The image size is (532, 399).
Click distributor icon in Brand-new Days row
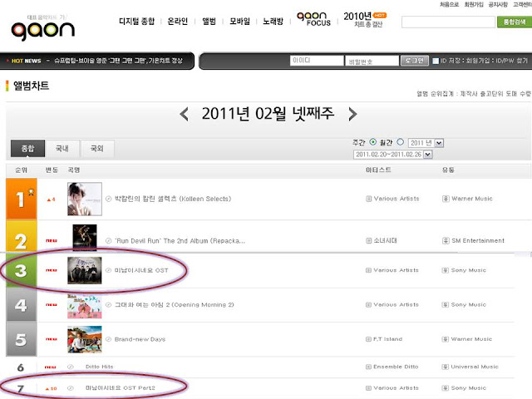click(446, 339)
